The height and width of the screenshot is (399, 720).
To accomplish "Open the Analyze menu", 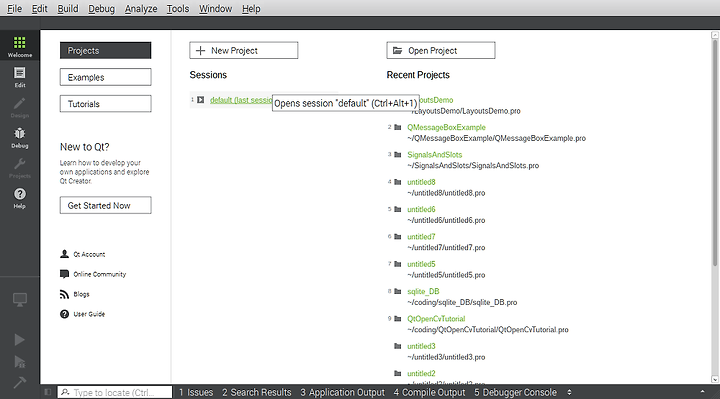I will coord(141,9).
